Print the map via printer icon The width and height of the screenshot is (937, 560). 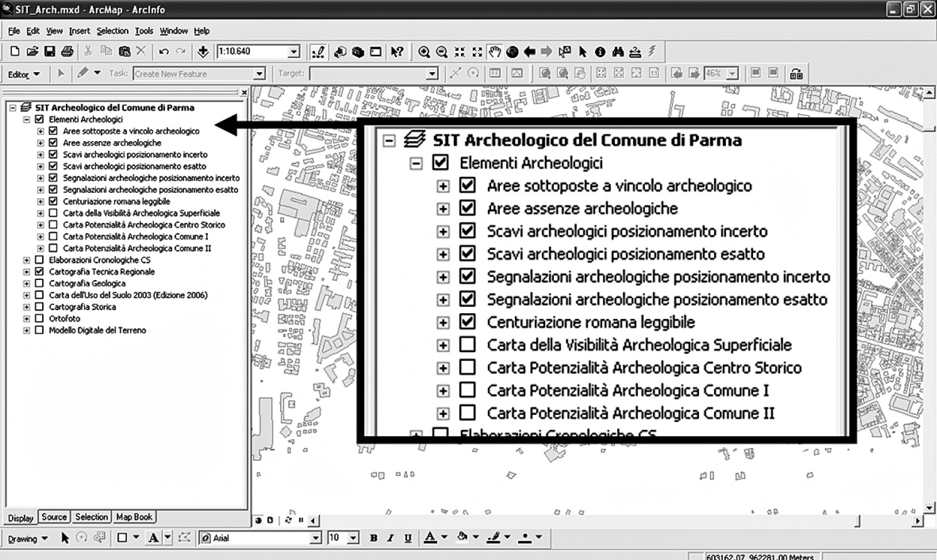coord(67,51)
